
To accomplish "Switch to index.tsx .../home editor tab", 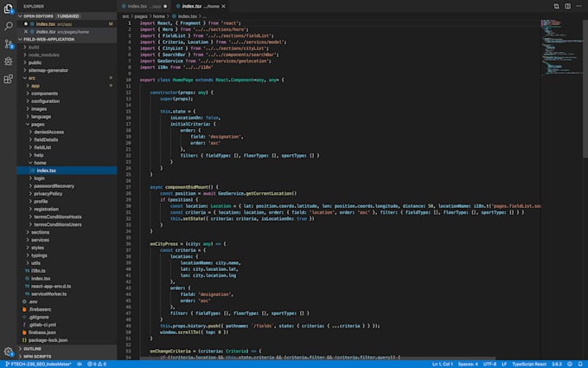I will click(201, 6).
